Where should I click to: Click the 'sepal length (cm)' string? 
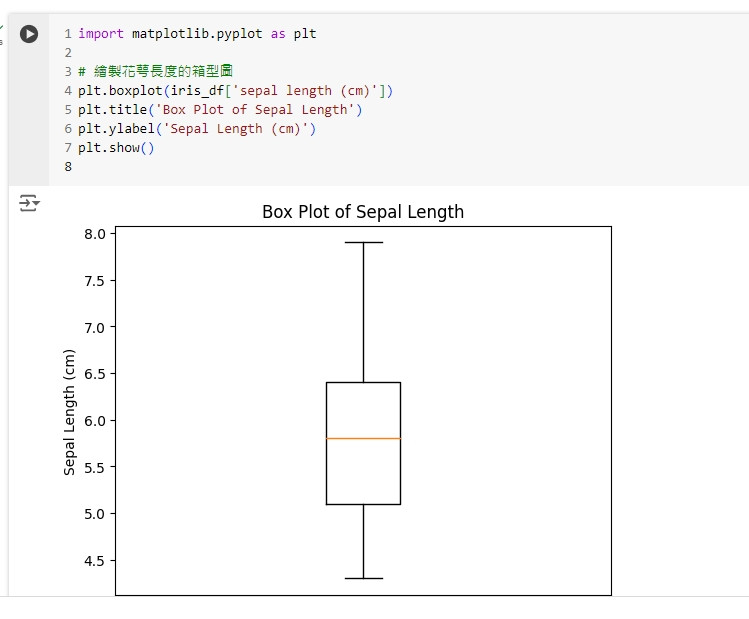[x=305, y=91]
